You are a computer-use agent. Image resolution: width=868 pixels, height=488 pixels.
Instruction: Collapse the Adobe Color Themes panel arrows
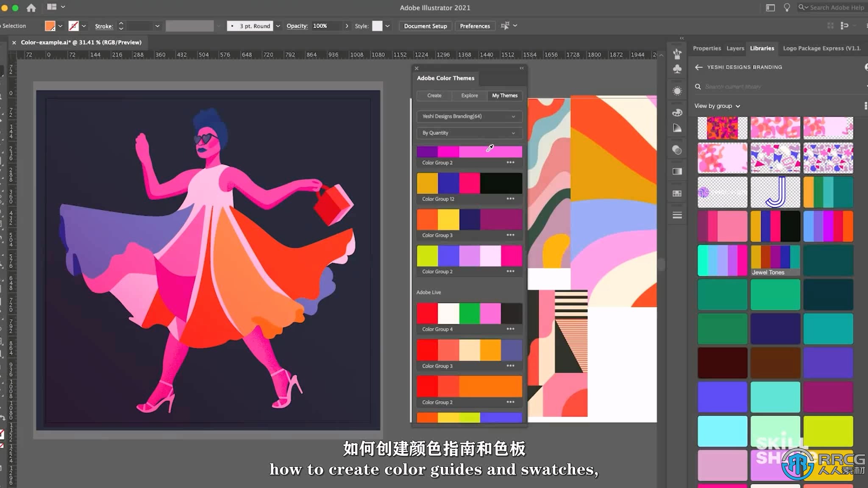tap(522, 68)
